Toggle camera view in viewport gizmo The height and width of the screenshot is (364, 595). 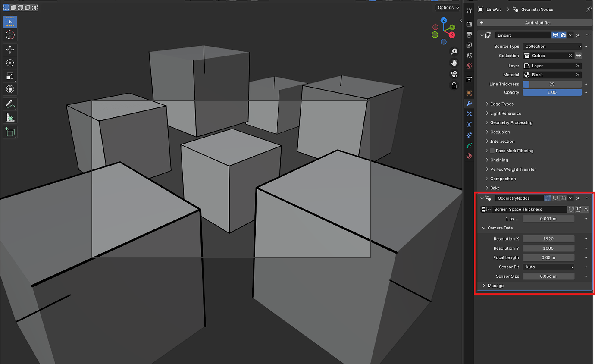coord(454,74)
